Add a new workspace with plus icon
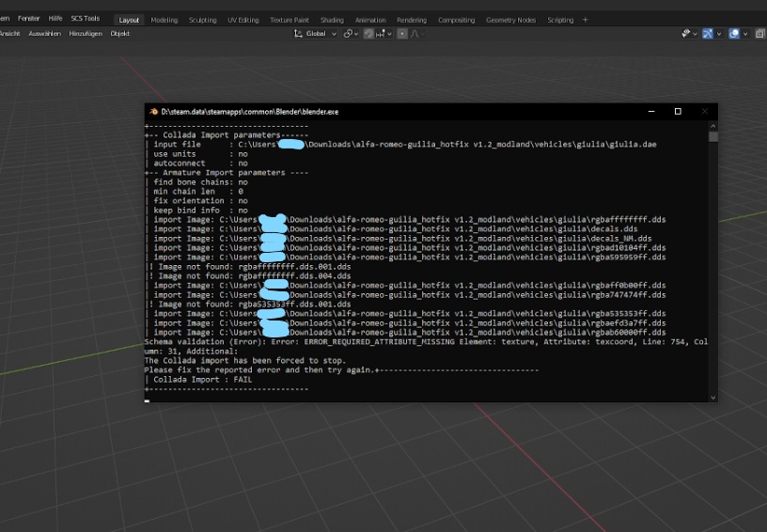 coord(585,20)
